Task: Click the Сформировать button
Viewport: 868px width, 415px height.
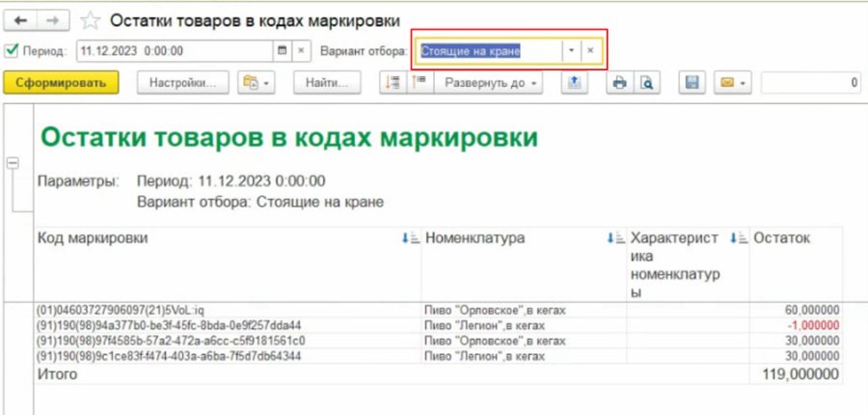Action: (x=61, y=83)
